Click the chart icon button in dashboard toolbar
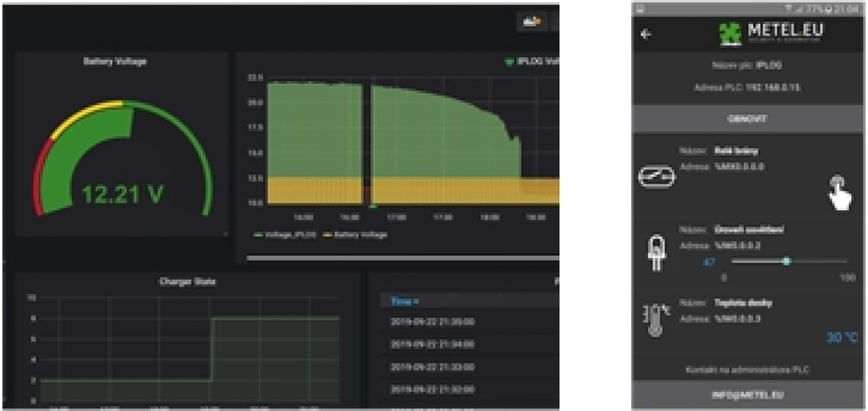Viewport: 868px width, 411px height. 532,21
